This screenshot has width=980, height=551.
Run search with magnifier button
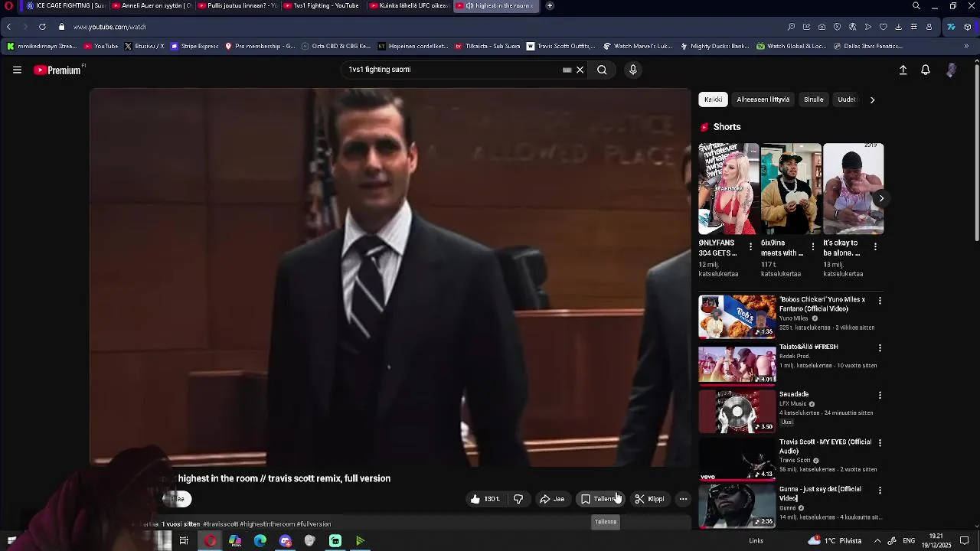(x=602, y=70)
